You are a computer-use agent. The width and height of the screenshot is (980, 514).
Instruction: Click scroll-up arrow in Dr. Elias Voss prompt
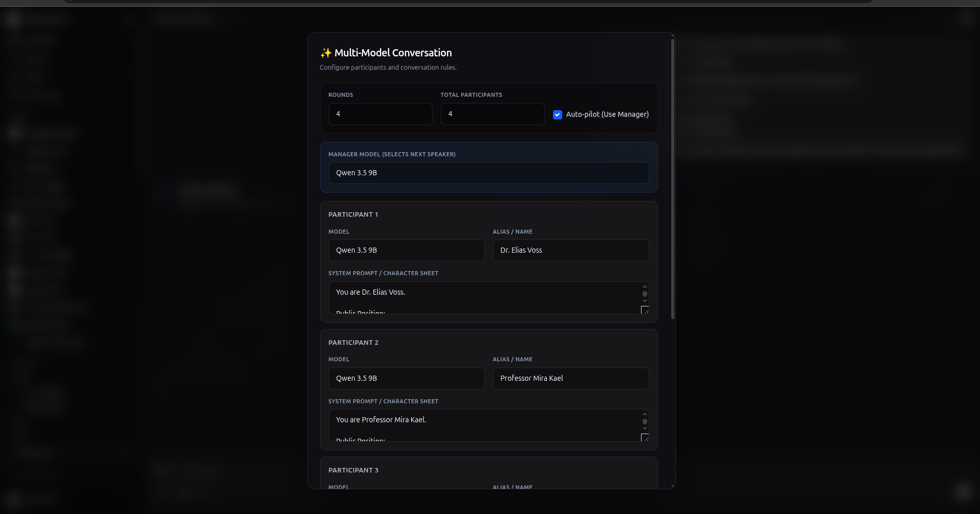click(645, 286)
